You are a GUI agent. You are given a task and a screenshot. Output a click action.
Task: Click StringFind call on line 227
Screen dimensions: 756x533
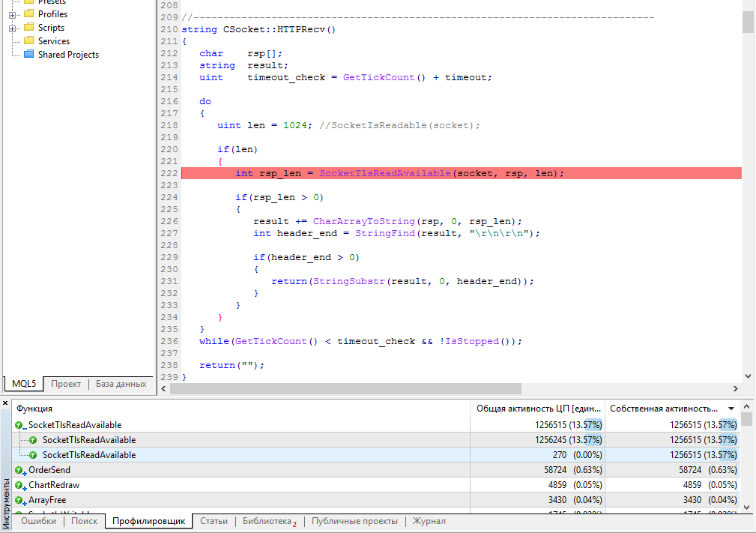click(385, 233)
